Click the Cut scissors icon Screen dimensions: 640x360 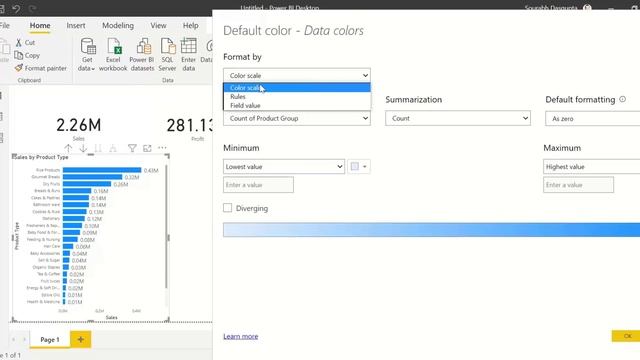point(18,42)
